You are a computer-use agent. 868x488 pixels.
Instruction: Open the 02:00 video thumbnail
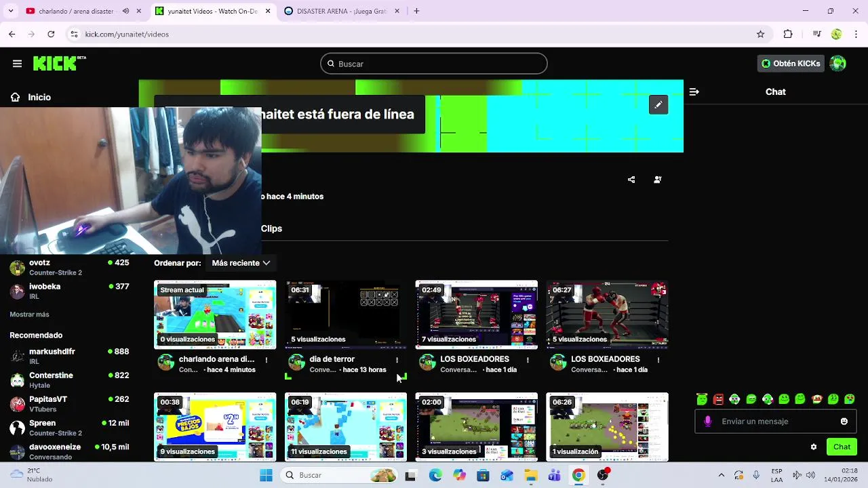pos(477,427)
